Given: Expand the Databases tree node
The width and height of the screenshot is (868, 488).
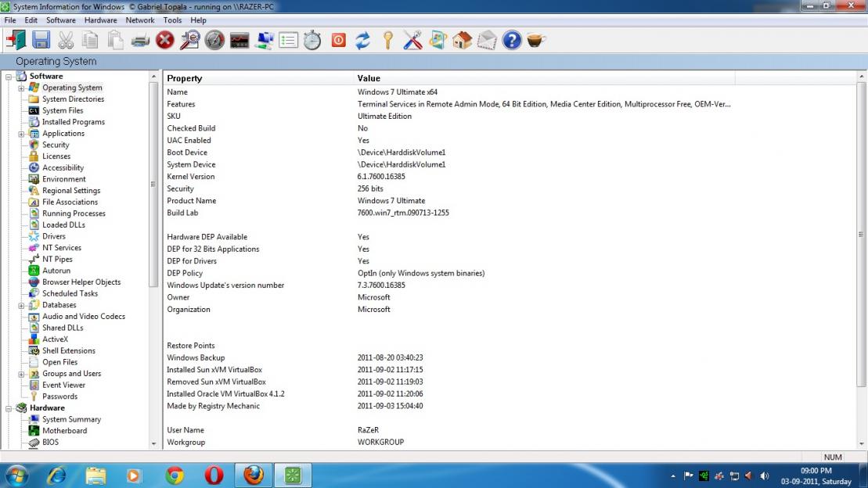Looking at the screenshot, I should [21, 306].
